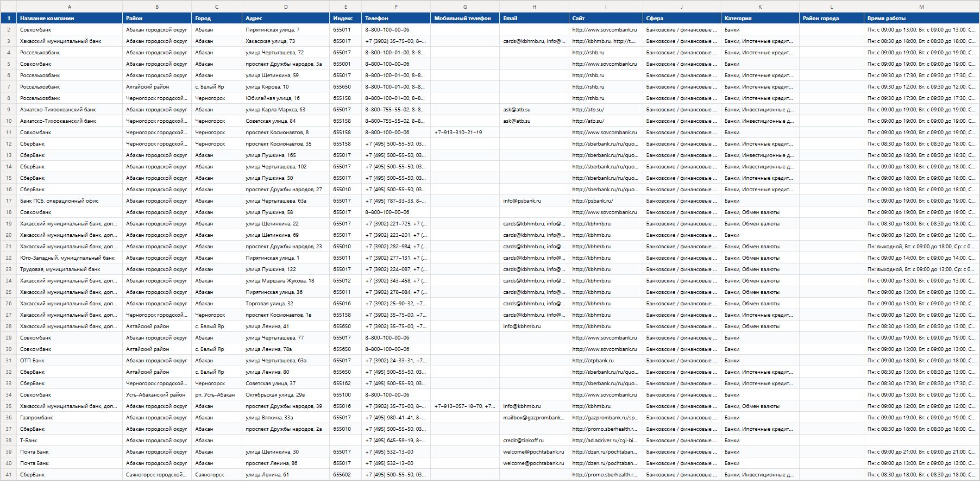Click row number 41 in the margin
This screenshot has height=490, width=980.
8,475
